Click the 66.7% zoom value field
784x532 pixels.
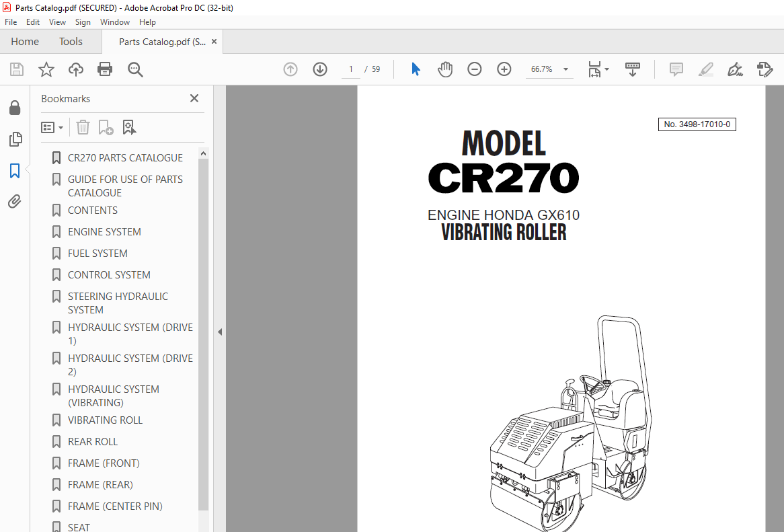[541, 69]
